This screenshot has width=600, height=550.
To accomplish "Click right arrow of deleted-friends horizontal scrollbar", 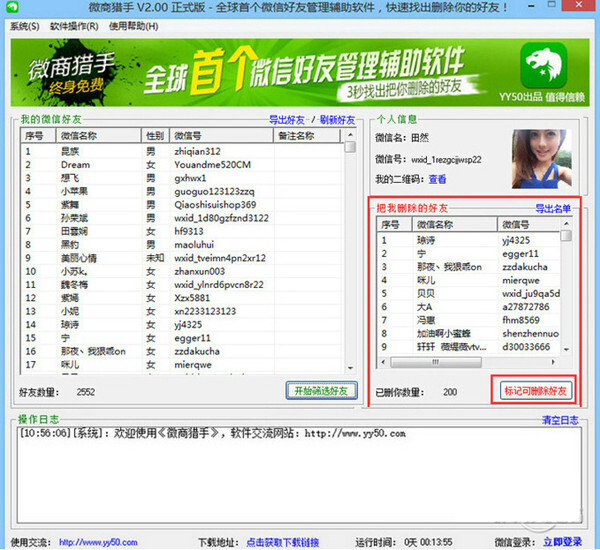I will click(553, 362).
